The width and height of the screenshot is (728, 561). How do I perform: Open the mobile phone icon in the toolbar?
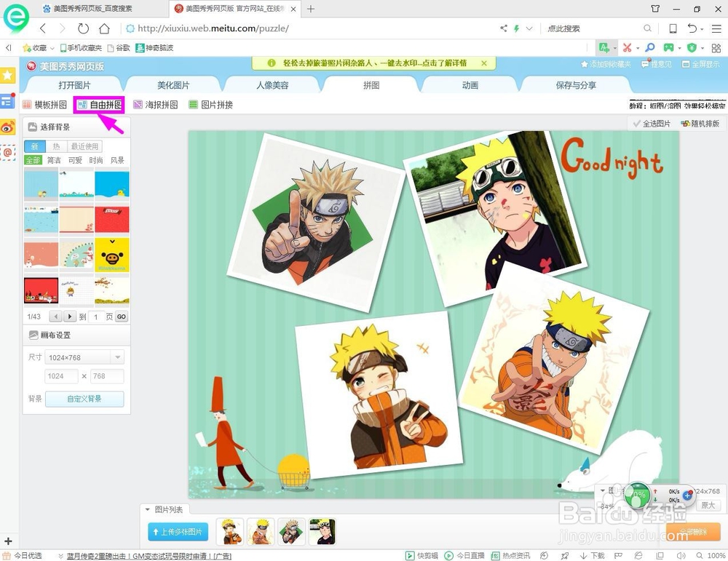pyautogui.click(x=672, y=28)
